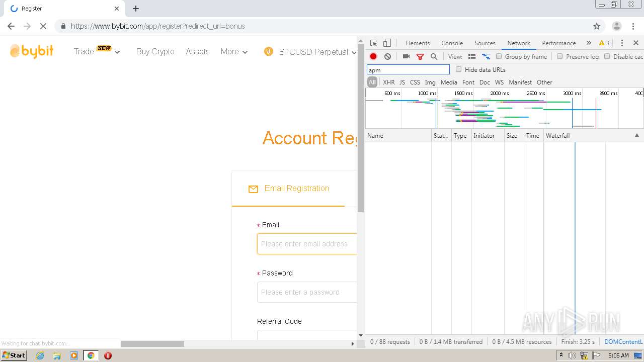This screenshot has width=644, height=362.
Task: Click the volume tray icon
Action: point(572,355)
